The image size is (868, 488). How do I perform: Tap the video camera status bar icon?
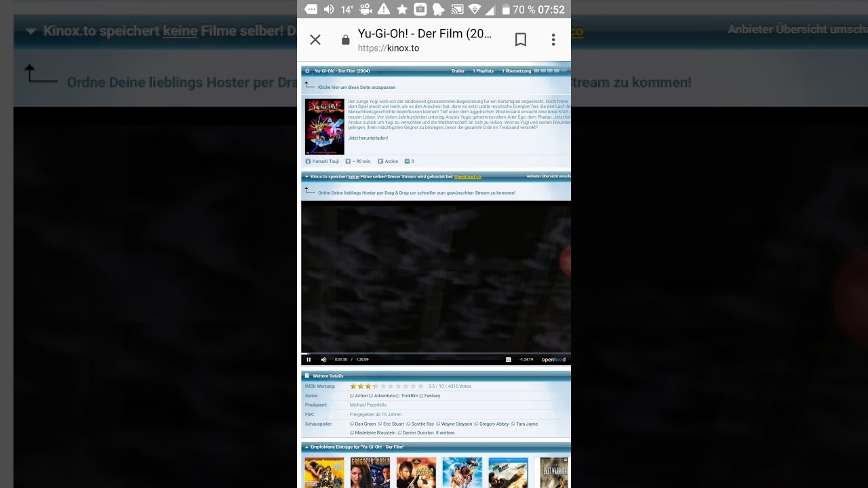coord(366,9)
